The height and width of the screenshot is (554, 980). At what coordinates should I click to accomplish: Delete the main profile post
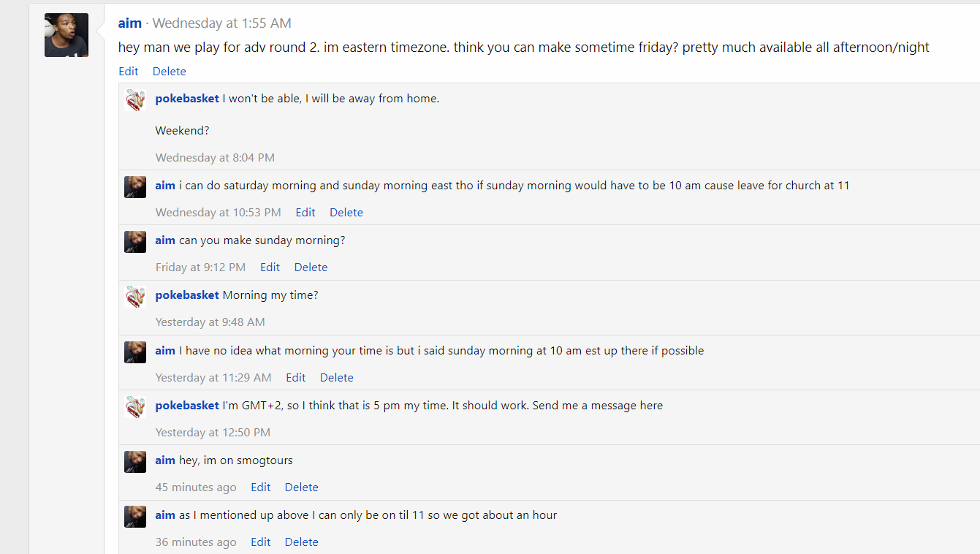170,72
